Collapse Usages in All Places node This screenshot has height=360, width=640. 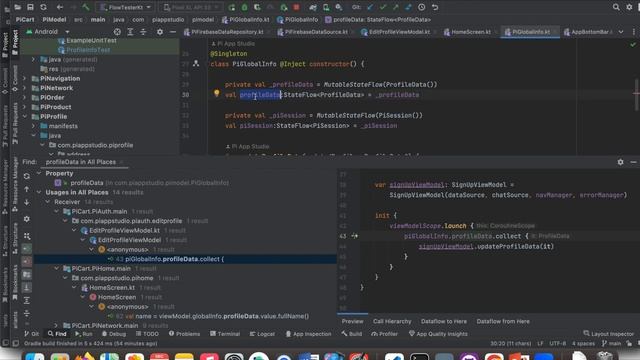coord(39,192)
